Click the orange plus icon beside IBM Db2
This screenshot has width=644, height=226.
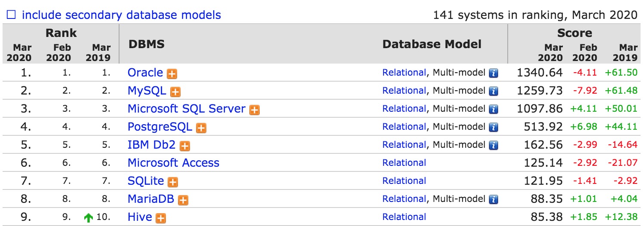pyautogui.click(x=184, y=146)
